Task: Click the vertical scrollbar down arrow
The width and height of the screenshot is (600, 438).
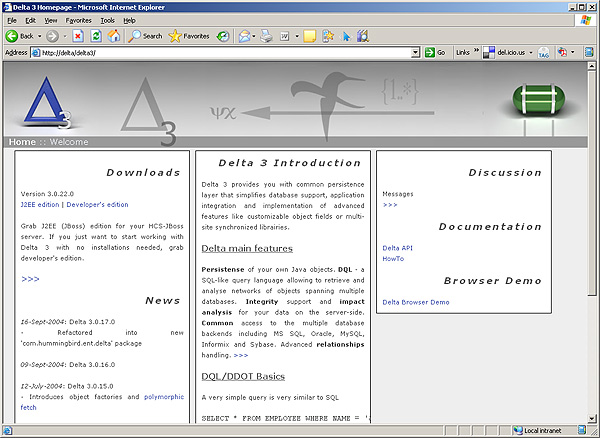Action: coord(592,419)
